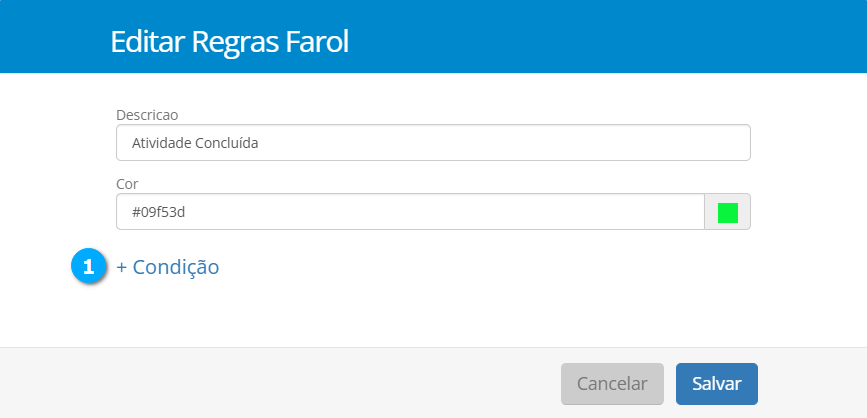The height and width of the screenshot is (418, 867).
Task: Click the Cor field label
Action: (127, 184)
